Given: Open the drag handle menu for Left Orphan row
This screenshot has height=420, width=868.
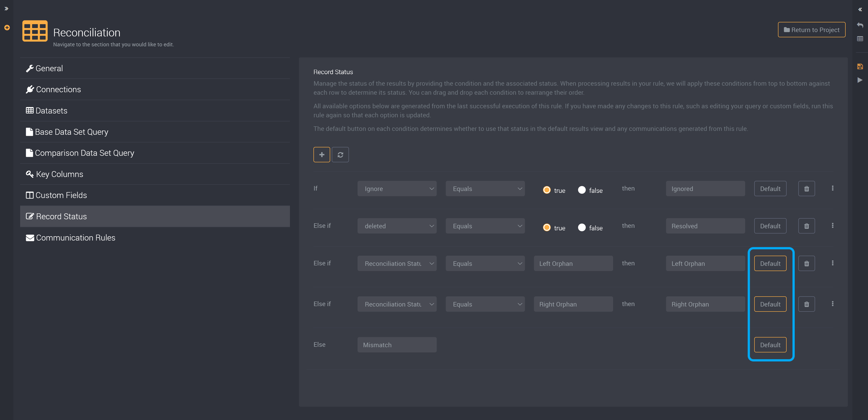Looking at the screenshot, I should point(832,263).
